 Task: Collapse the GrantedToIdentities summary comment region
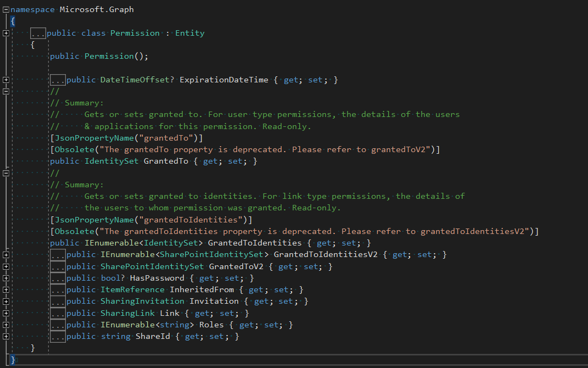[6, 174]
